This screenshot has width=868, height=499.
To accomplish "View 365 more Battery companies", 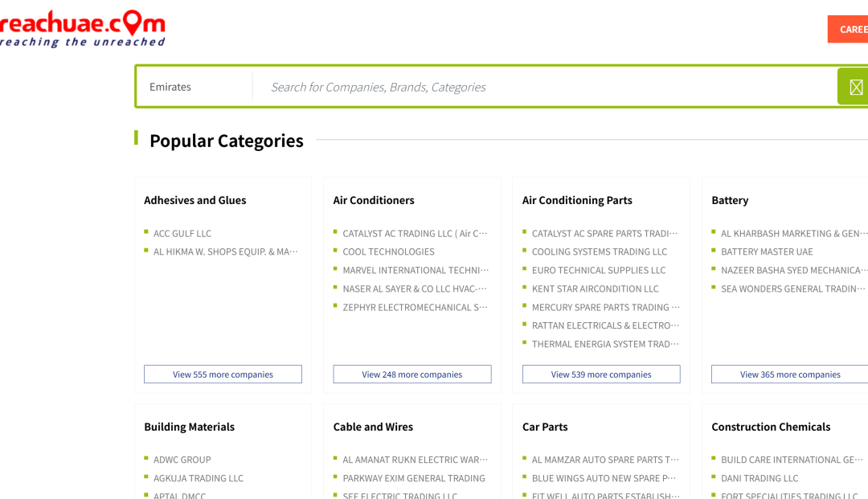I will [789, 374].
